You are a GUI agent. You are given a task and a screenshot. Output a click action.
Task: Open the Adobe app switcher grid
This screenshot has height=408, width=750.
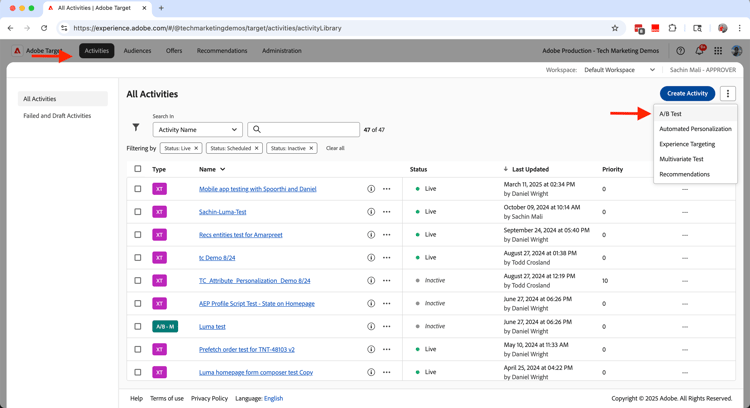click(718, 51)
